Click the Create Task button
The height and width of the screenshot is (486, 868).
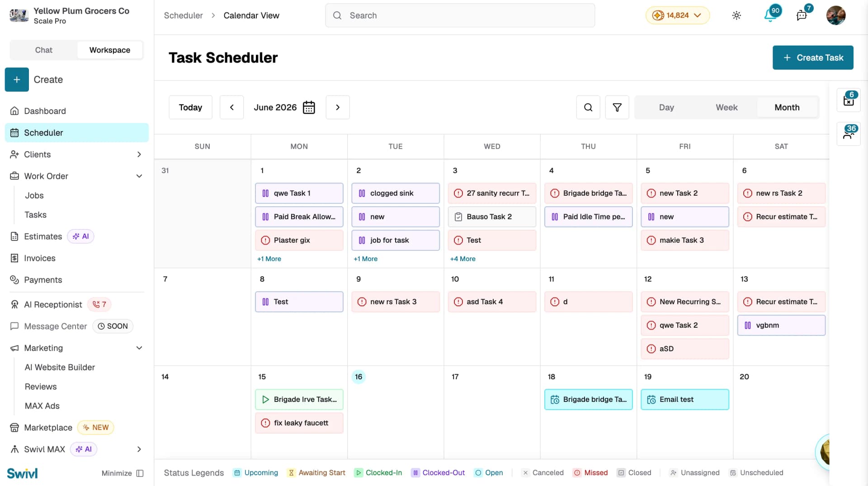pos(813,58)
